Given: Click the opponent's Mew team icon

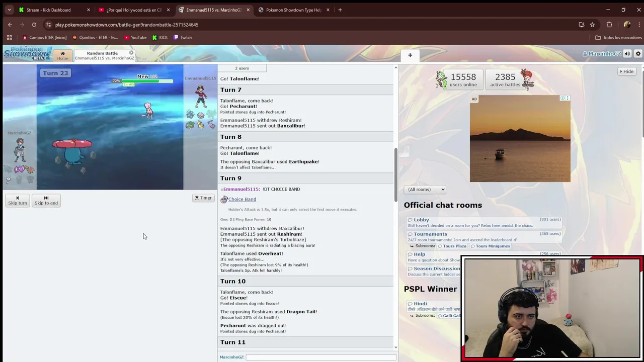Looking at the screenshot, I should (x=211, y=125).
